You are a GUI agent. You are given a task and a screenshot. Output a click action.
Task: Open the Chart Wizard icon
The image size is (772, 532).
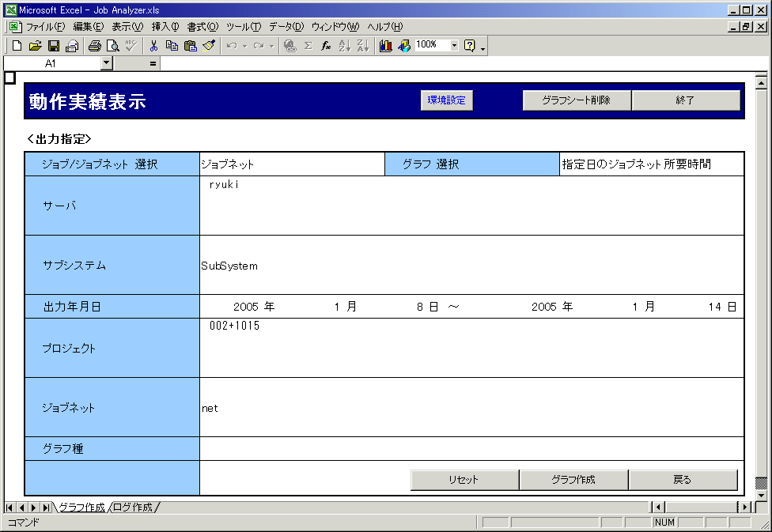(x=385, y=46)
